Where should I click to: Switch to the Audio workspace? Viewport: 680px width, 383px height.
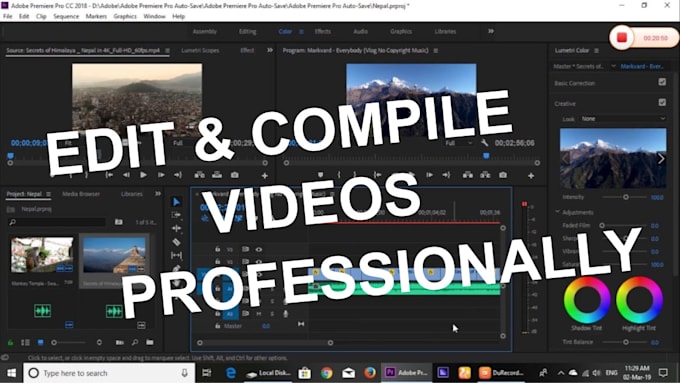tap(360, 31)
